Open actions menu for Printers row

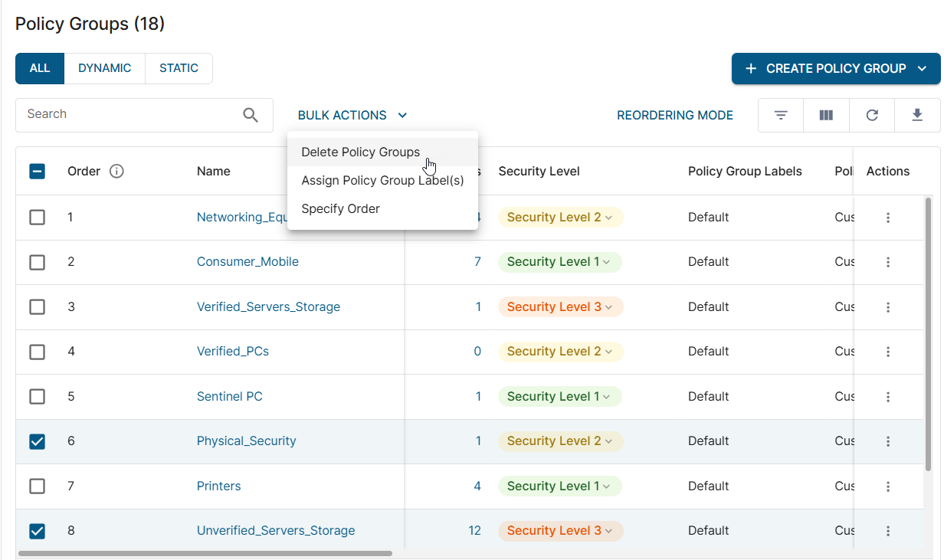click(x=888, y=486)
